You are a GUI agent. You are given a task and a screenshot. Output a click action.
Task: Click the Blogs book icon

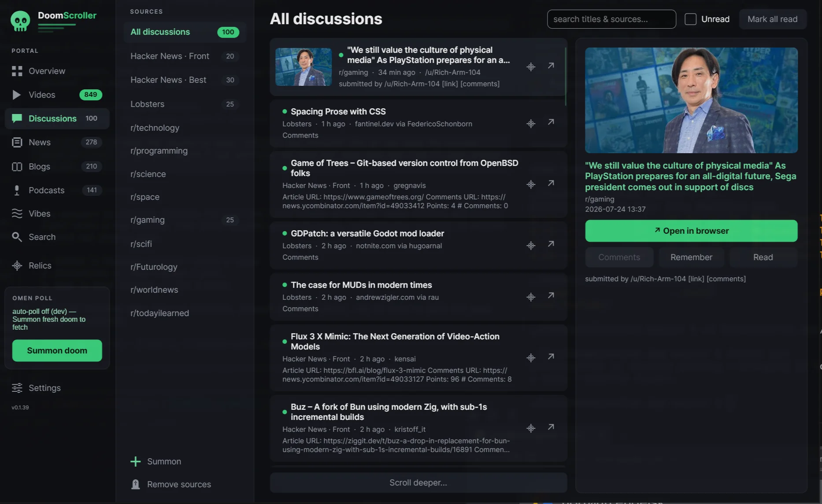click(17, 166)
